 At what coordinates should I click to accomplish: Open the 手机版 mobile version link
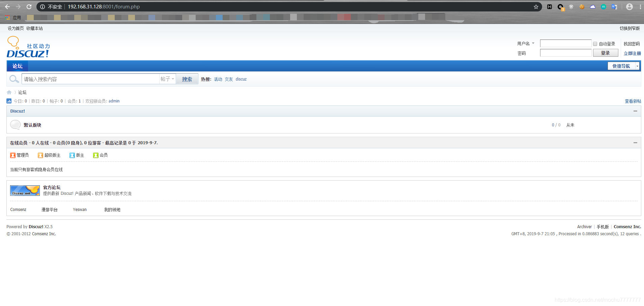(x=603, y=227)
